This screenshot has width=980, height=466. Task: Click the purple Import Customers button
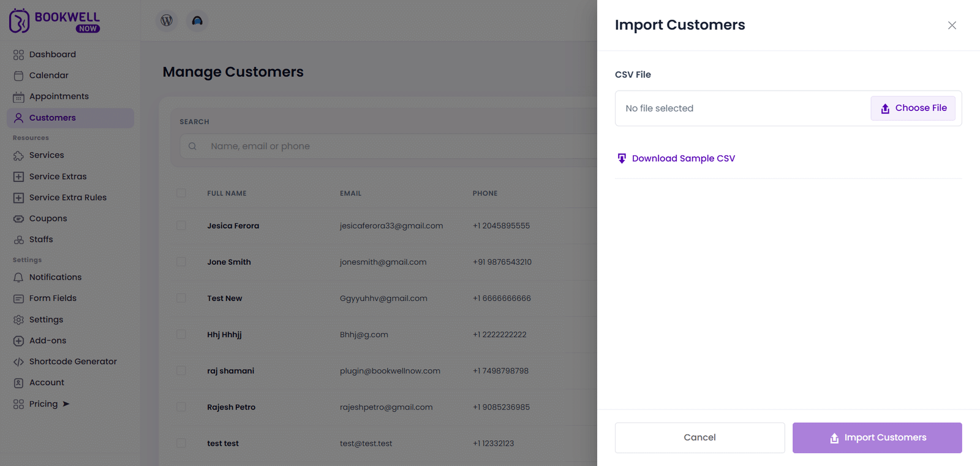click(877, 438)
